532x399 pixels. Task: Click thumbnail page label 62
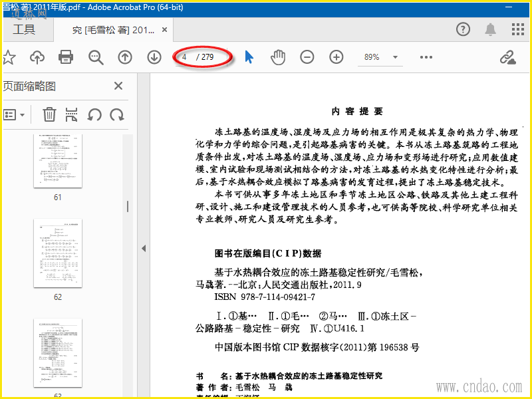(58, 297)
